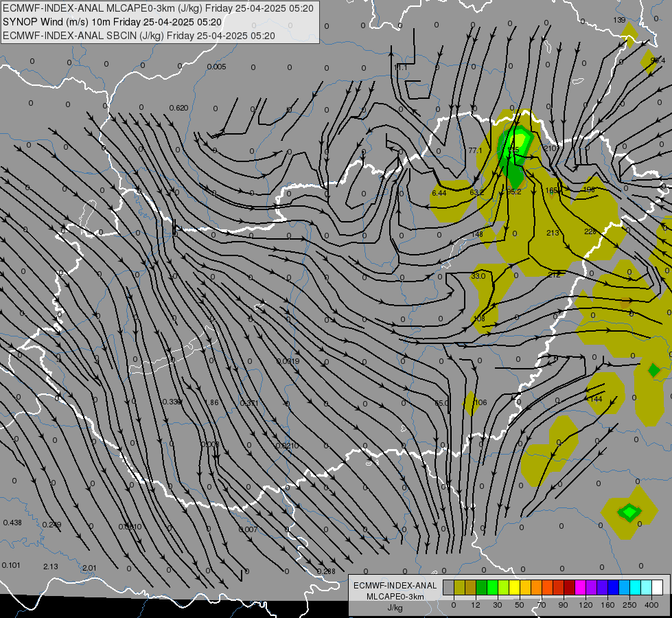Click the legend tick label '160'
Screen dimensions: 672x618
[x=607, y=605]
